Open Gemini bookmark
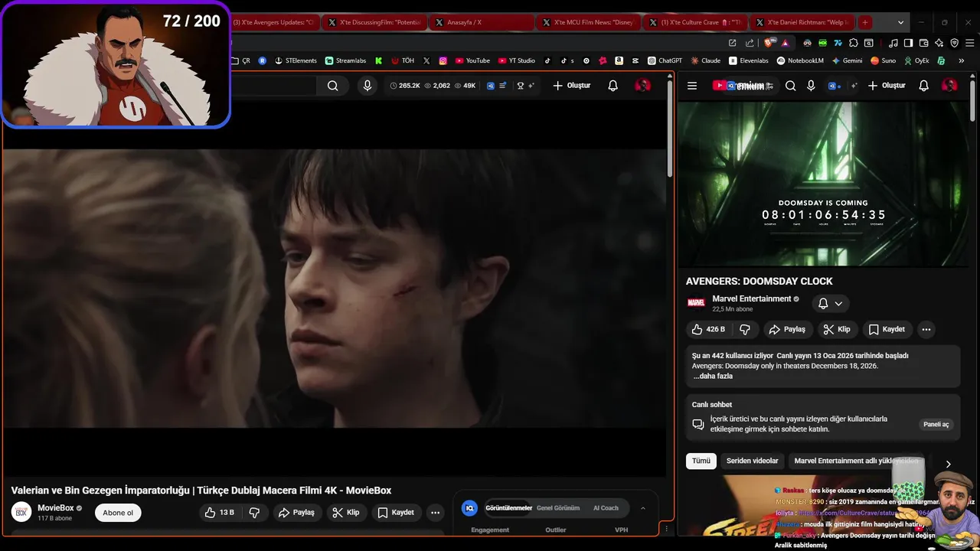This screenshot has height=551, width=980. [847, 60]
